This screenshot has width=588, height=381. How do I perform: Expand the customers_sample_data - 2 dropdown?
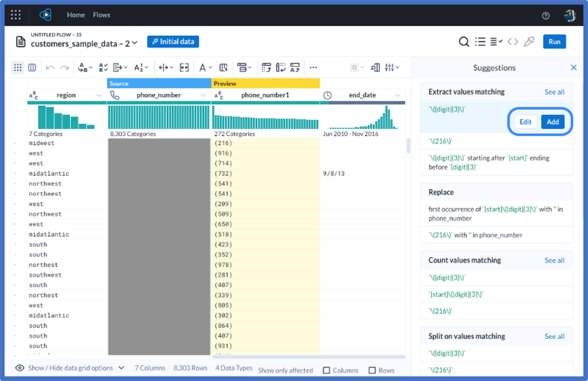(135, 43)
